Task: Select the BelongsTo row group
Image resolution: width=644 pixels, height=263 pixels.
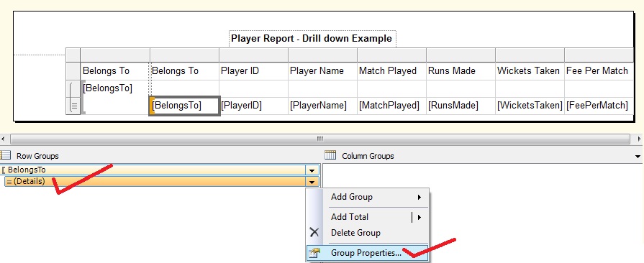Action: 153,170
